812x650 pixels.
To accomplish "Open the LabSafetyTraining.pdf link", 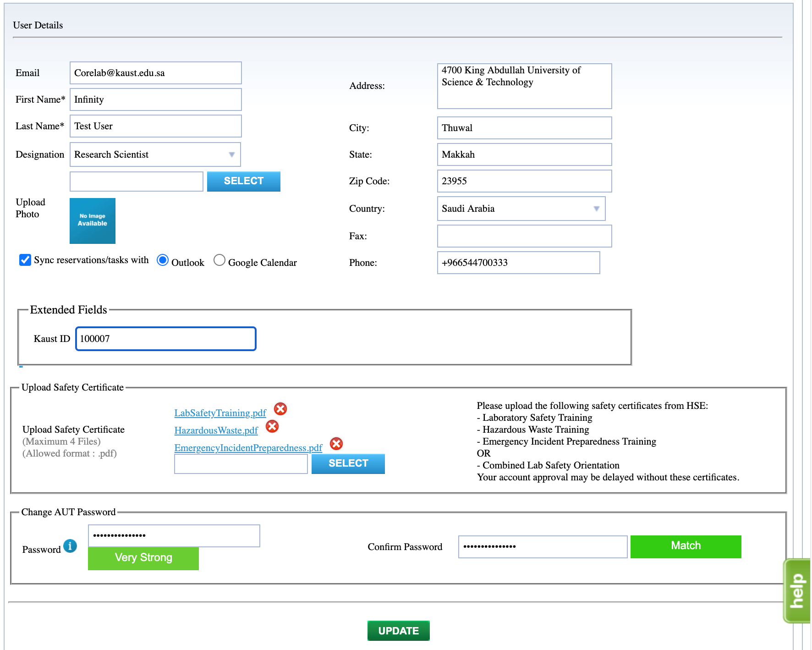I will pyautogui.click(x=220, y=413).
